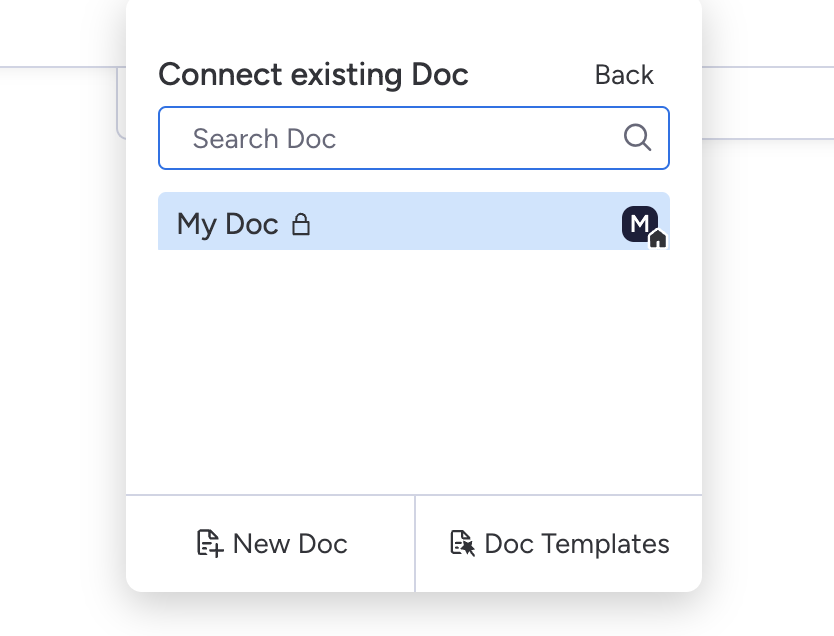The width and height of the screenshot is (834, 636).
Task: Click the small home badge on the avatar
Action: [x=657, y=238]
